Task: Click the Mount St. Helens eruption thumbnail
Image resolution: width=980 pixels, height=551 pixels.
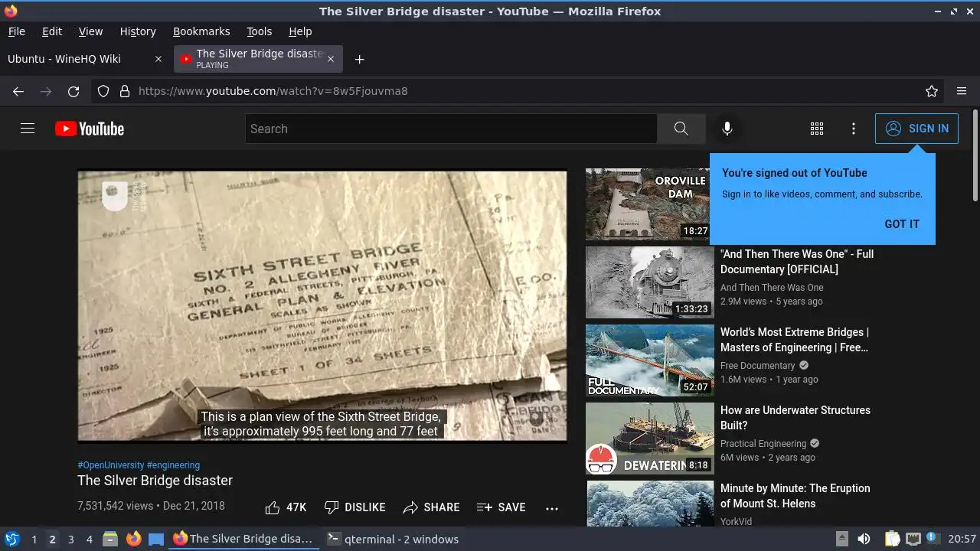Action: pos(650,504)
